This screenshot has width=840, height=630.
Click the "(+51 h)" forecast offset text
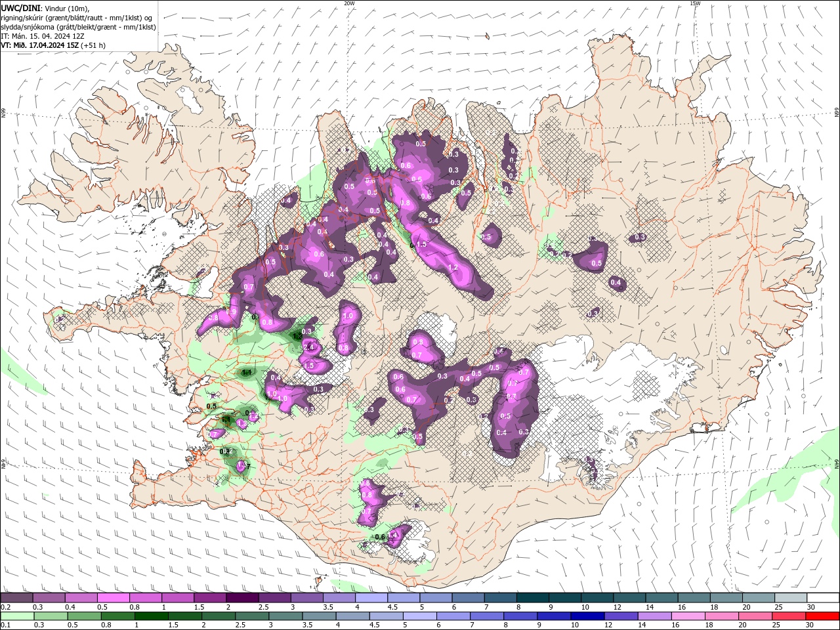[93, 45]
